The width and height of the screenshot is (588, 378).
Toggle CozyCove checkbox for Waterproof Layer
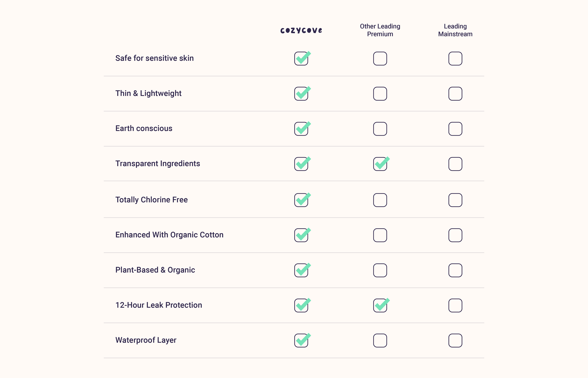pos(301,340)
